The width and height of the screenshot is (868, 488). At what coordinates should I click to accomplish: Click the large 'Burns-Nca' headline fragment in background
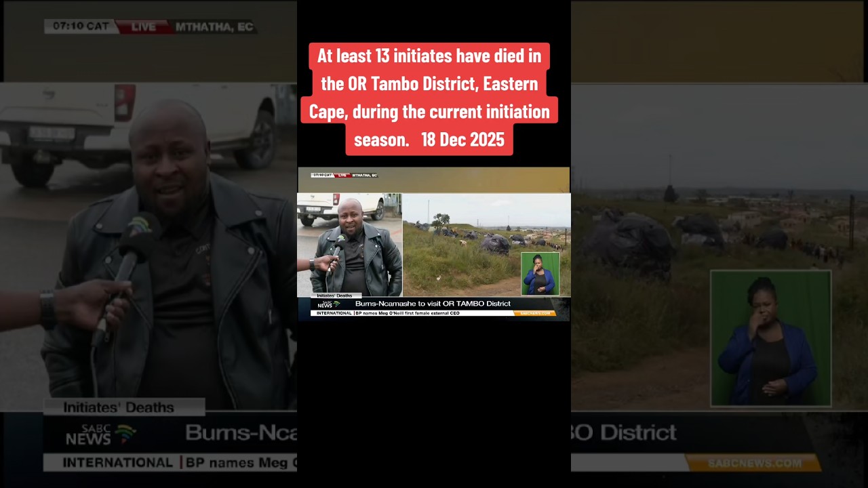point(240,433)
